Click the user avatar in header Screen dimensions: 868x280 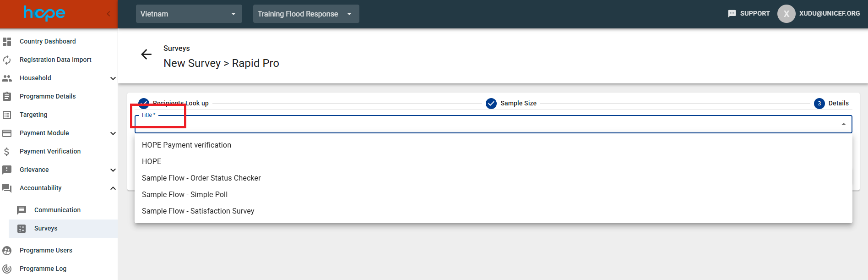(786, 14)
